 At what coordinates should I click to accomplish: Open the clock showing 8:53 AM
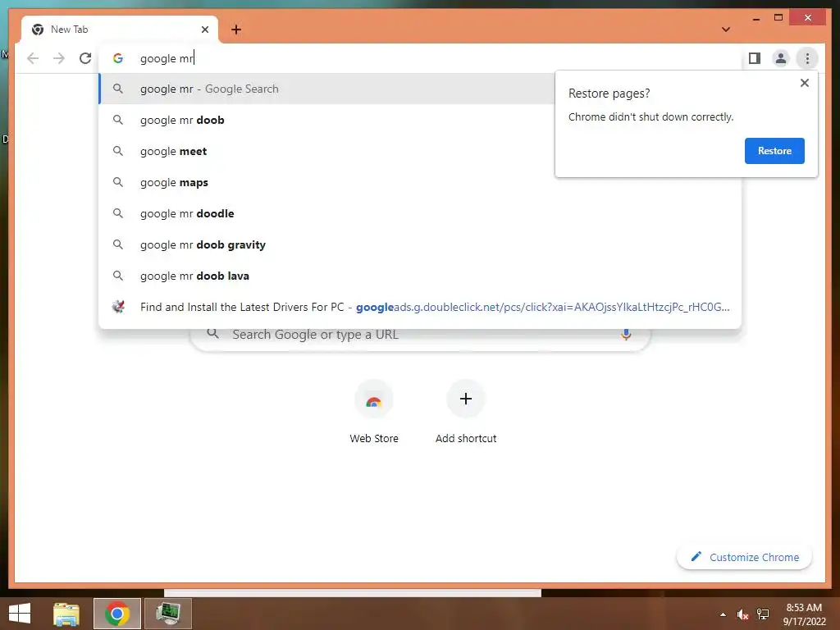click(x=804, y=614)
